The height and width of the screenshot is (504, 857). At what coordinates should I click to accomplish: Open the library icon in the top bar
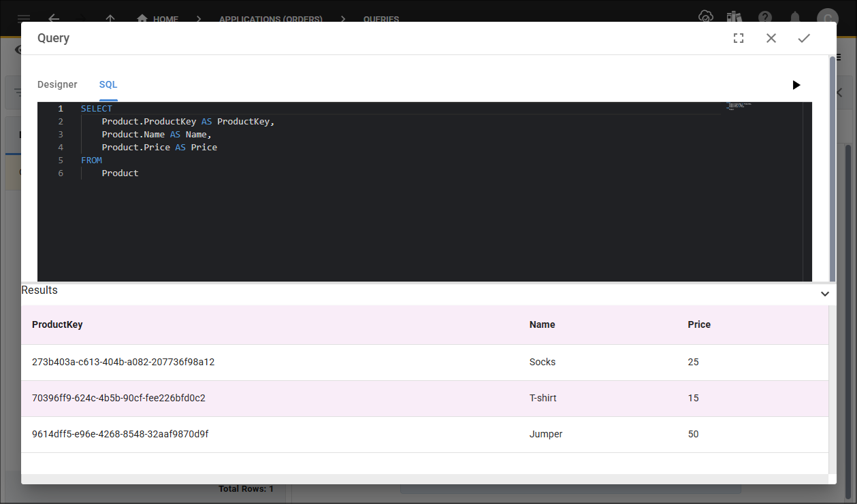(734, 17)
